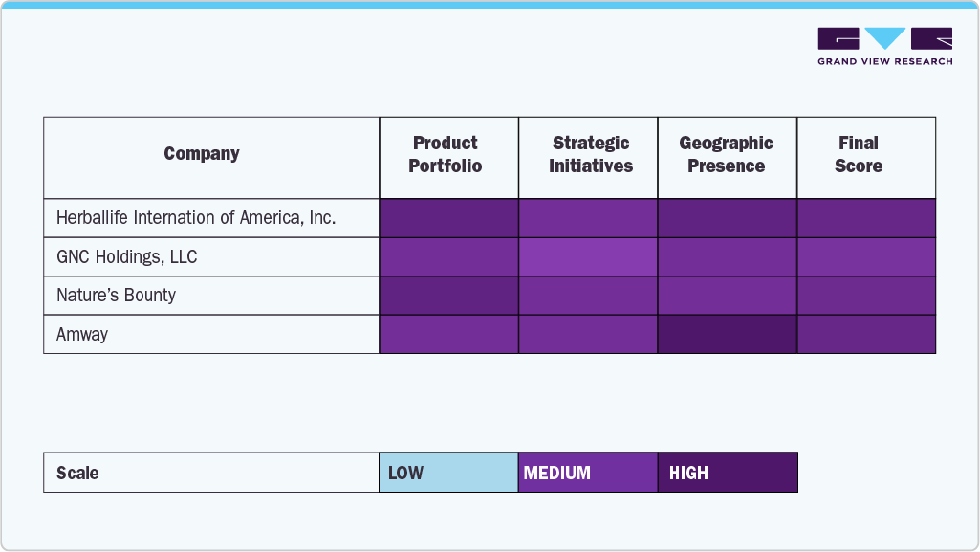Click the Product Portfolio column header
The width and height of the screenshot is (980, 552).
(446, 154)
